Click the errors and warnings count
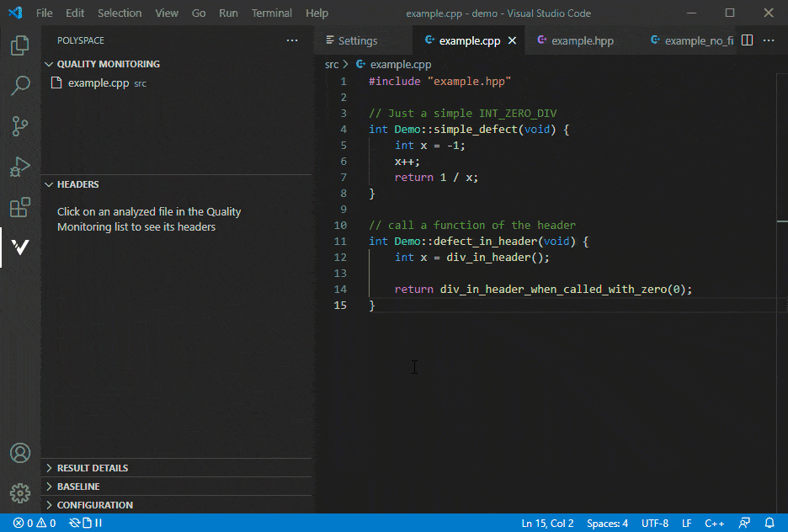 tap(35, 524)
